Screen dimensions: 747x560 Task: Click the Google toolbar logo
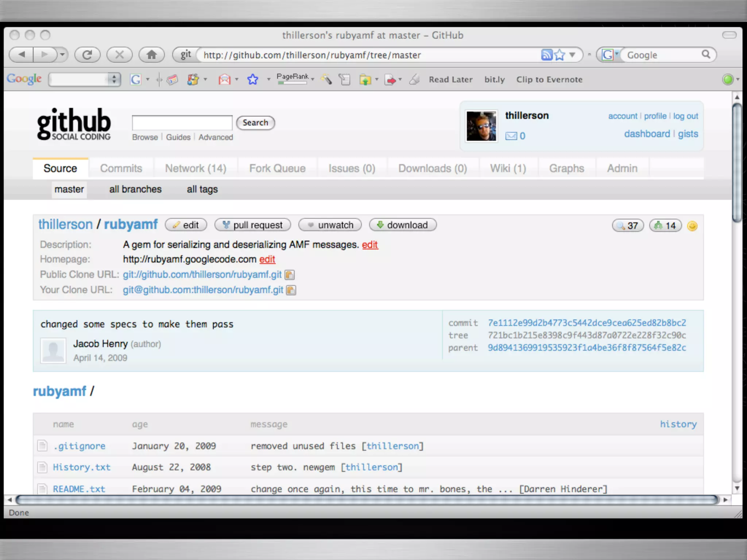tap(24, 79)
